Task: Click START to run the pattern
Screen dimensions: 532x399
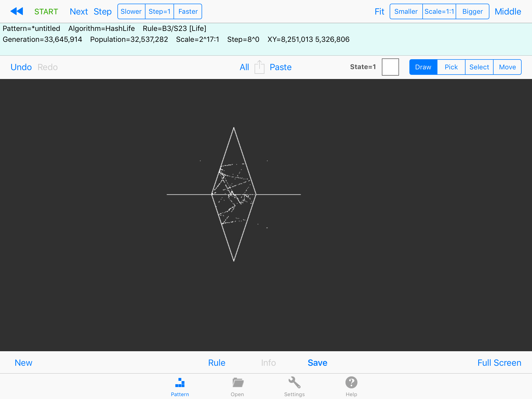Action: click(x=46, y=11)
